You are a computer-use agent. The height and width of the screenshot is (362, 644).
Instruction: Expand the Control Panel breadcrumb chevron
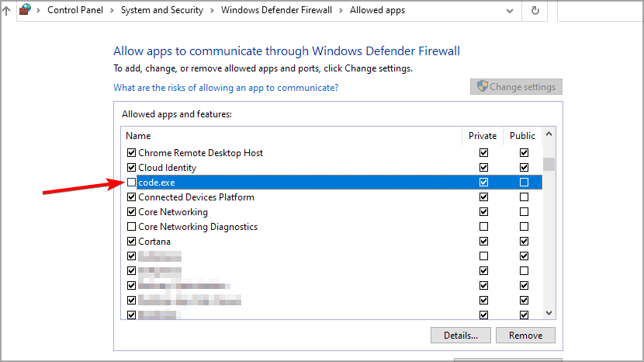(x=115, y=11)
